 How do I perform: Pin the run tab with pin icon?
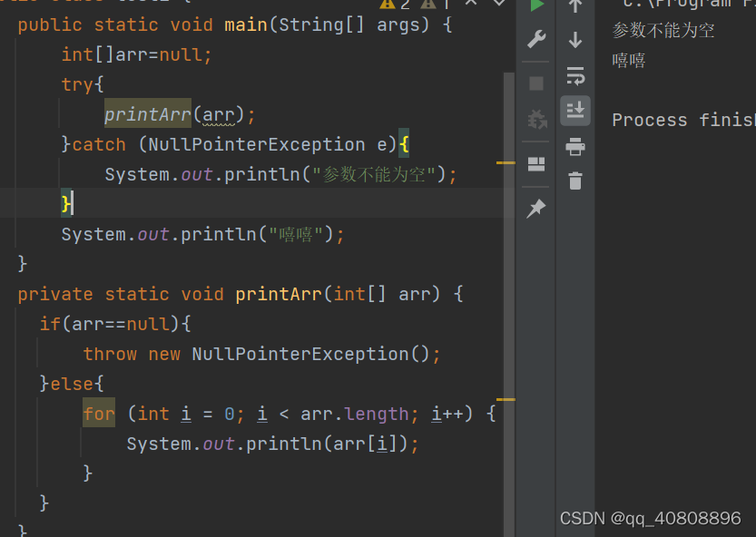(x=536, y=209)
